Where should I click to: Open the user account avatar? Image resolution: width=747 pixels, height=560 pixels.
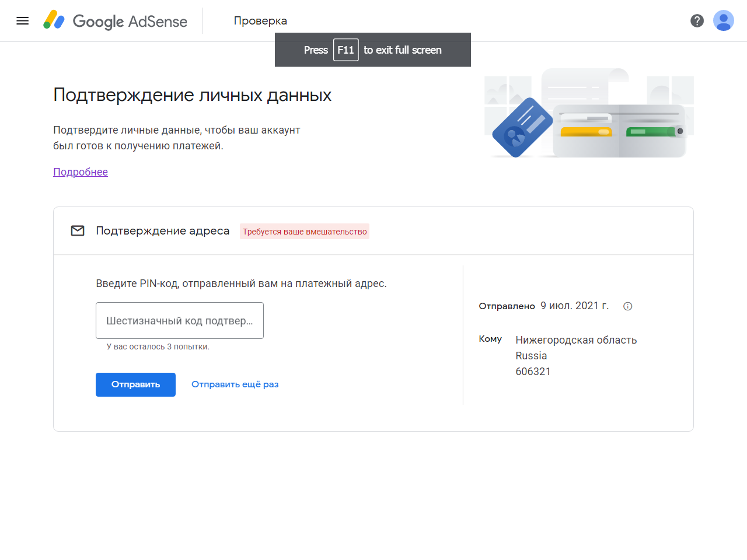(723, 21)
